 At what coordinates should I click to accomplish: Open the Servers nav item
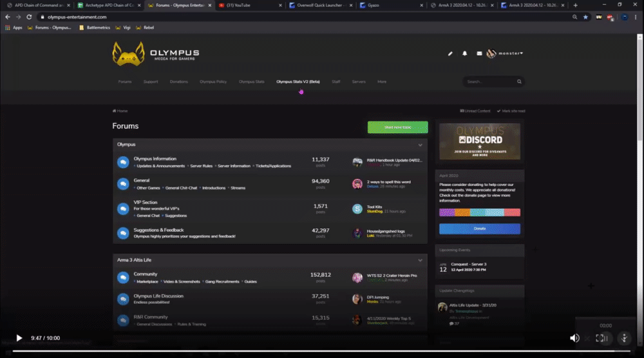pos(359,82)
